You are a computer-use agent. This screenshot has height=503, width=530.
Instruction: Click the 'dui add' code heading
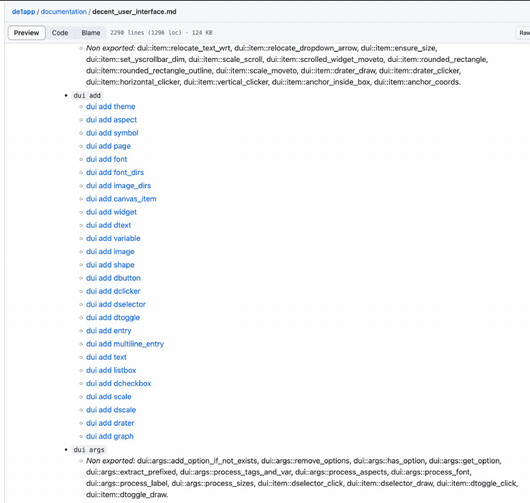point(87,96)
